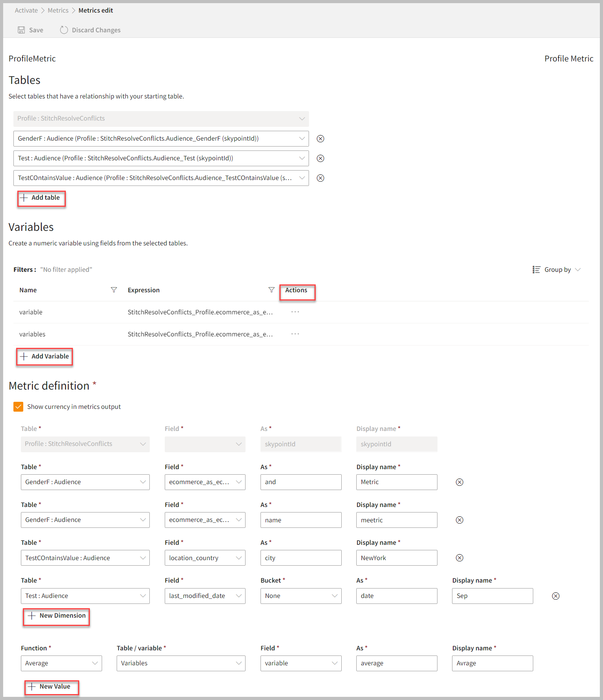This screenshot has height=700, width=603.
Task: Delete the dimension with display name NewYork
Action: [460, 558]
